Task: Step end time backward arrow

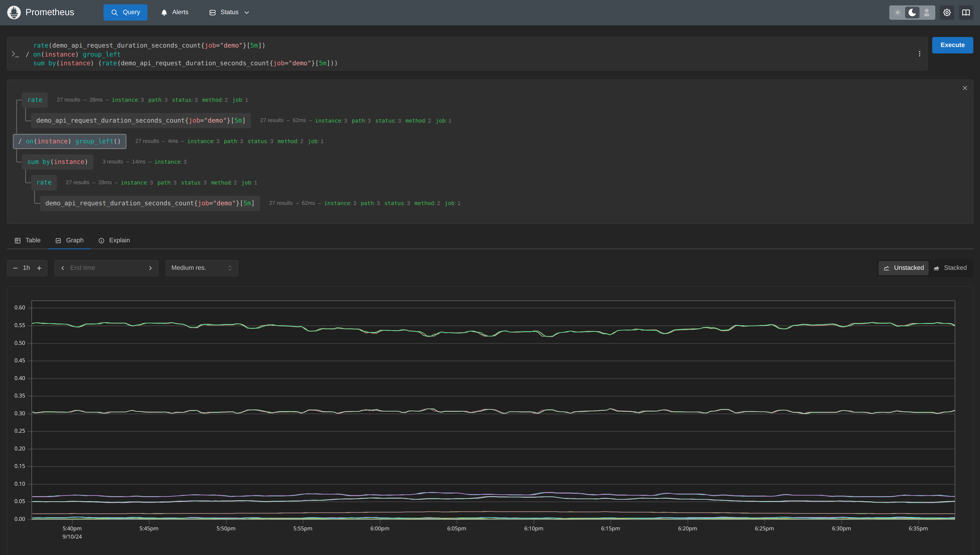Action: (62, 268)
